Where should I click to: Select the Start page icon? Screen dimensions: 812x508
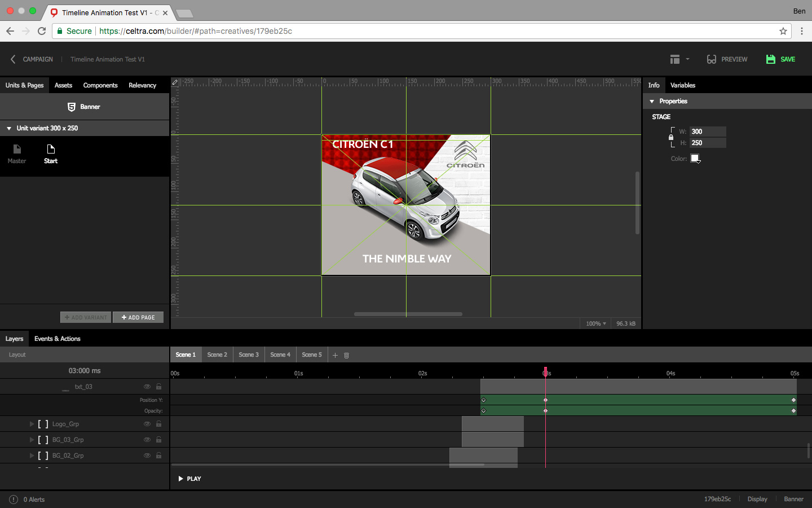point(51,150)
